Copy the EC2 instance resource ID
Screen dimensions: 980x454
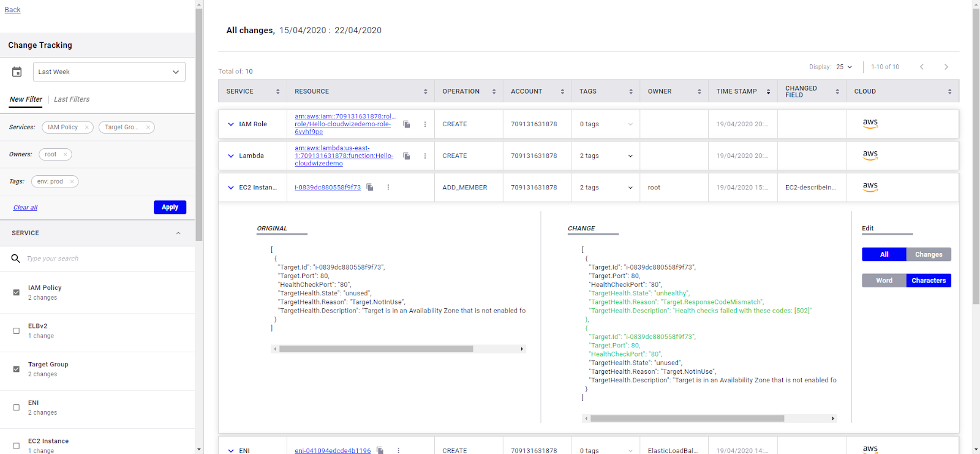[x=370, y=187]
